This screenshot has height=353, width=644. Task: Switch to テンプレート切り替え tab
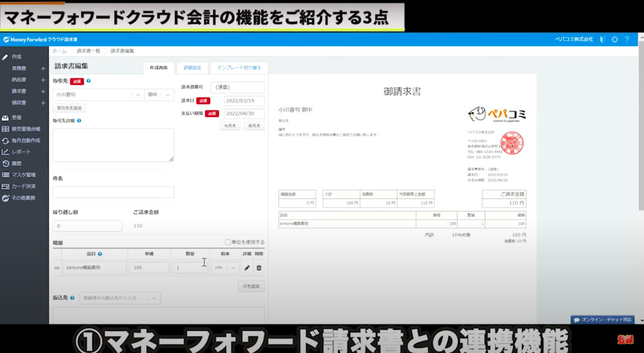point(239,68)
